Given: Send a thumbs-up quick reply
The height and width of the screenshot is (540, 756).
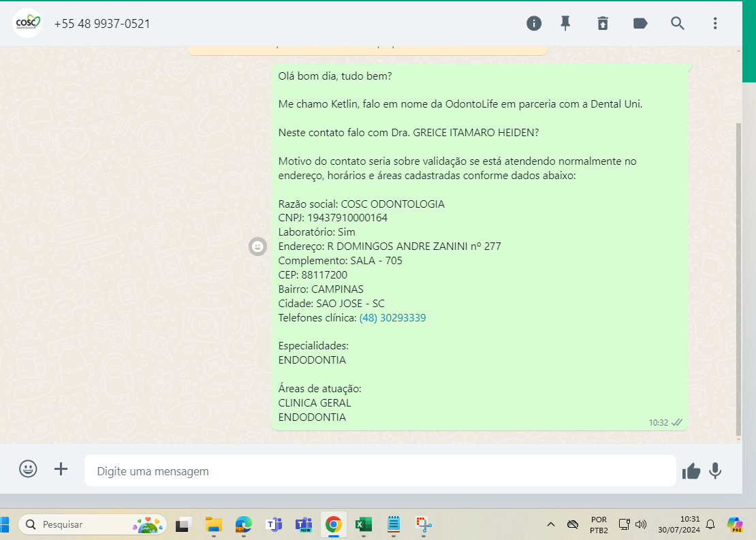Looking at the screenshot, I should click(x=691, y=471).
